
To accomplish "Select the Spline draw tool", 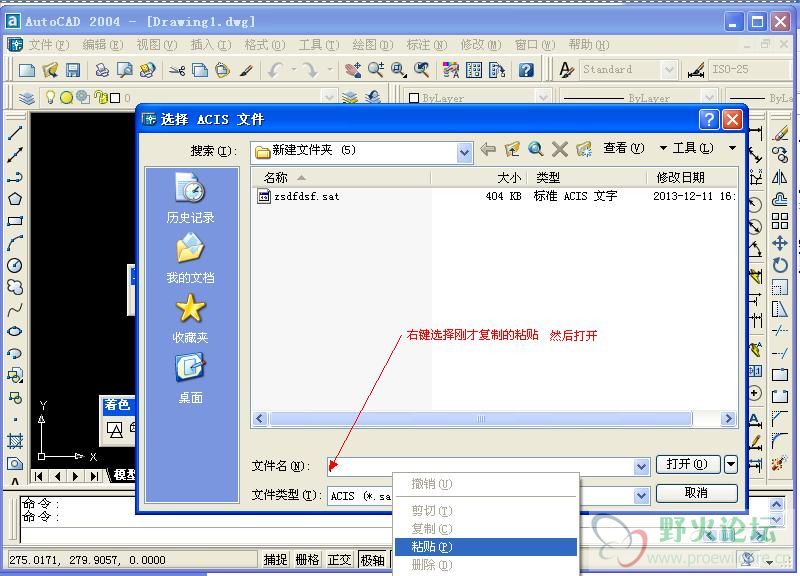I will [15, 309].
